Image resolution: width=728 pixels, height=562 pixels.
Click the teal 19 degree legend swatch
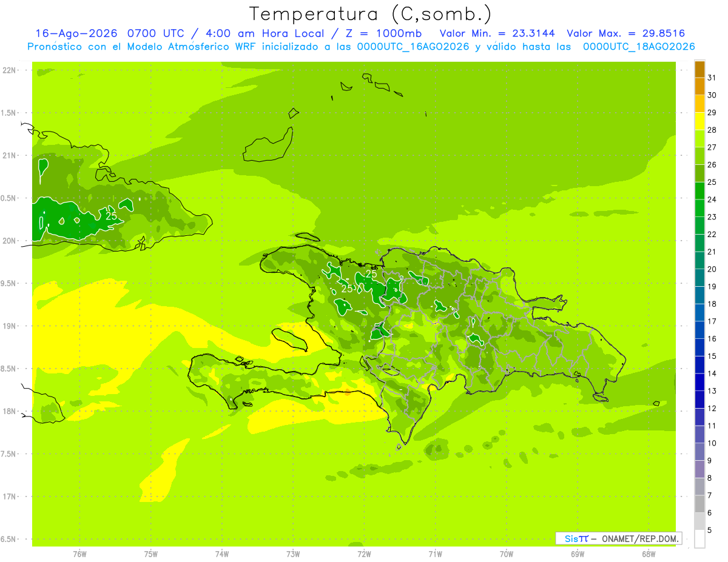(699, 278)
